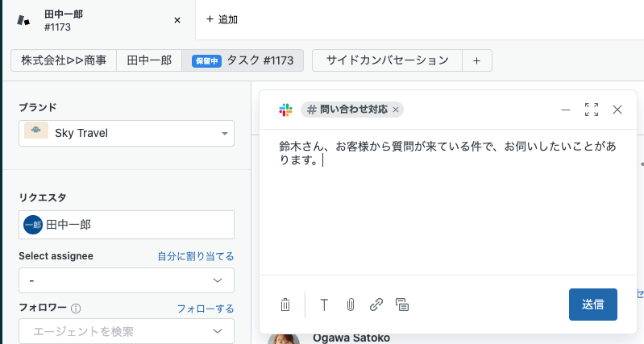Click the Slack icon in side conversation
This screenshot has height=344, width=644.
[x=285, y=110]
